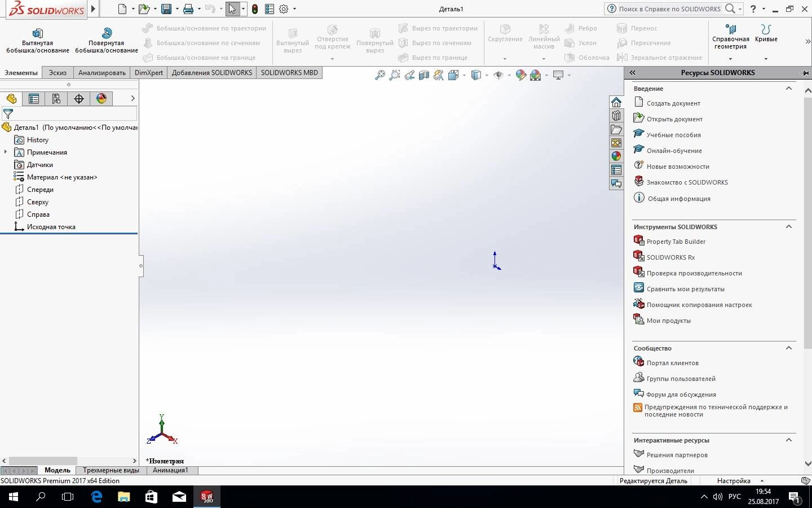812x508 pixels.
Task: Click the Previous View icon
Action: 409,75
